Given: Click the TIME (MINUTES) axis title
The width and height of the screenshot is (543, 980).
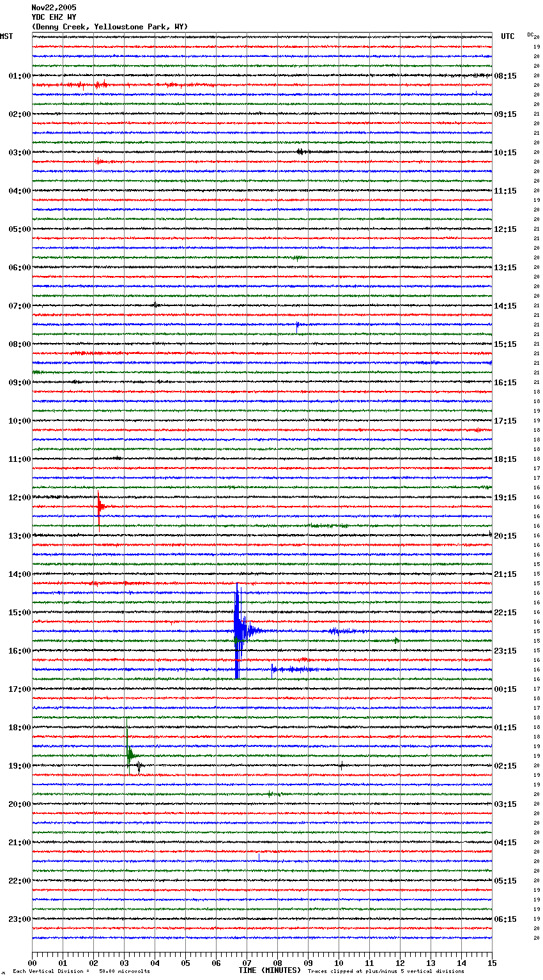Looking at the screenshot, I should 270,970.
